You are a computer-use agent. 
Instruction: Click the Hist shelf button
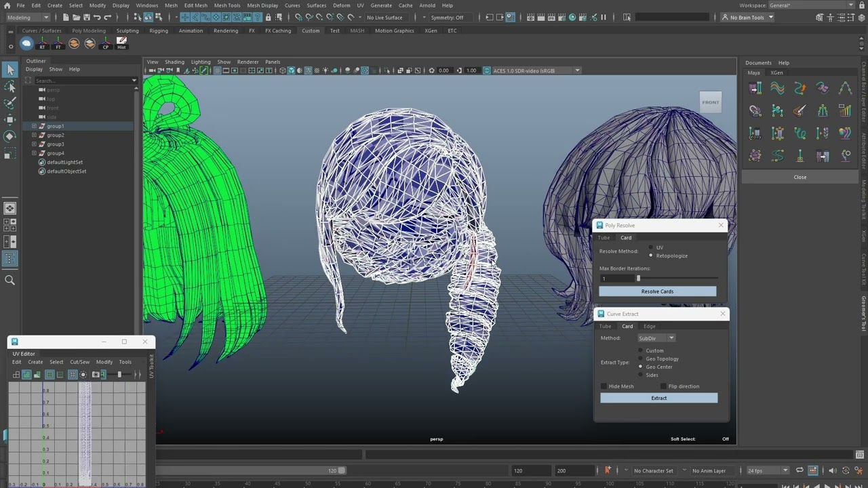(121, 43)
